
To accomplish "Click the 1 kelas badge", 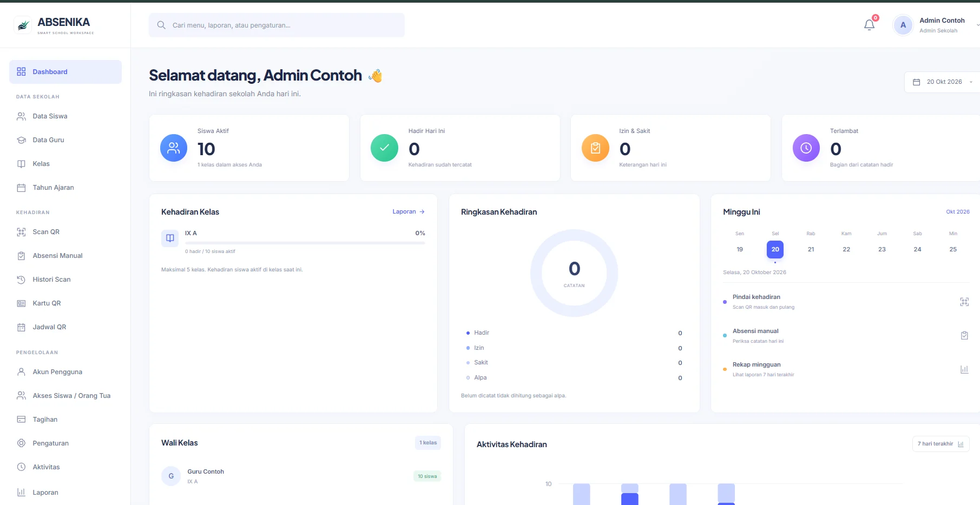I will pyautogui.click(x=428, y=443).
